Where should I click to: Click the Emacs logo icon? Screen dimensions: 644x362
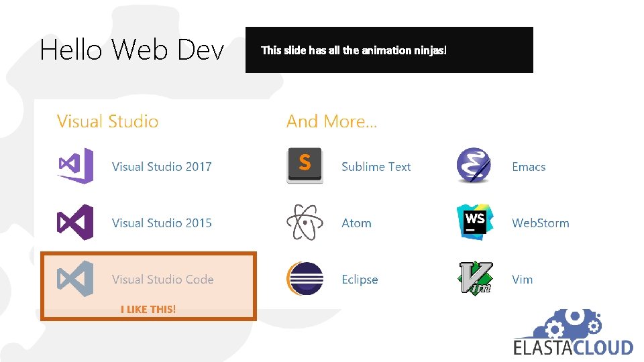[x=474, y=166]
